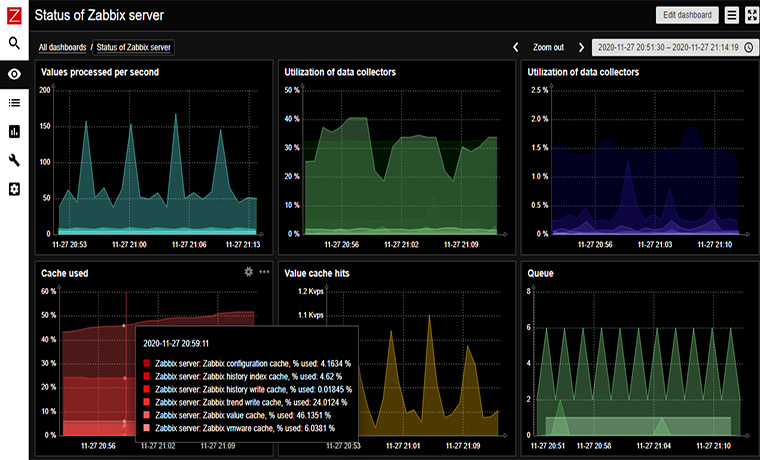Open the Administration gear icon menu

[14, 189]
